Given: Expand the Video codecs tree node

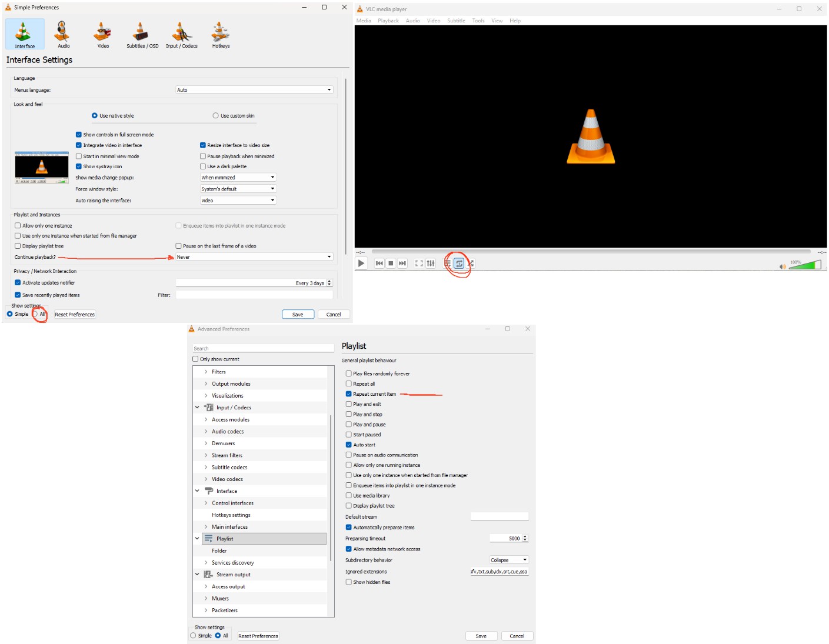Looking at the screenshot, I should (x=206, y=479).
